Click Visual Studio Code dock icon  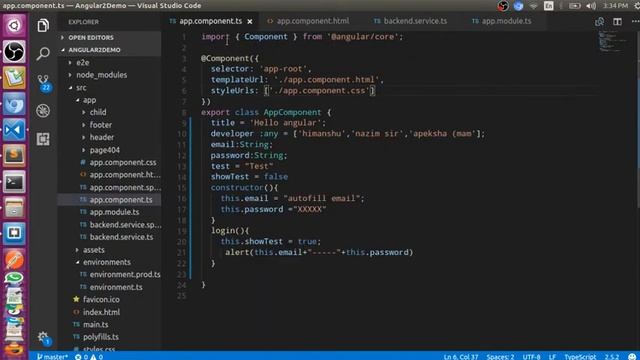[x=14, y=130]
